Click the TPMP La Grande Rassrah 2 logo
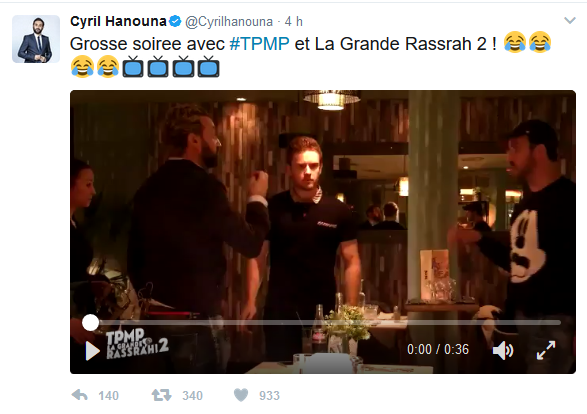The width and height of the screenshot is (587, 414). (x=137, y=344)
